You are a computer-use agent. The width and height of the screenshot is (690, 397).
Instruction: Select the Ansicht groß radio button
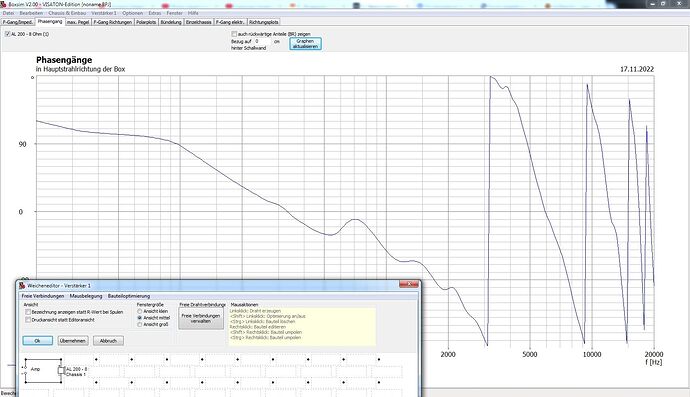tap(140, 324)
